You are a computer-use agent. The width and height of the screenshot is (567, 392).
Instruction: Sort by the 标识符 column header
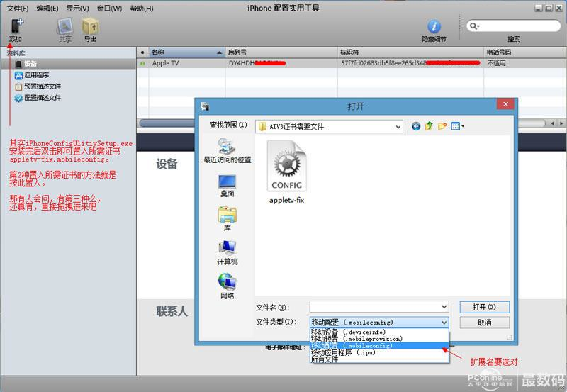point(411,52)
